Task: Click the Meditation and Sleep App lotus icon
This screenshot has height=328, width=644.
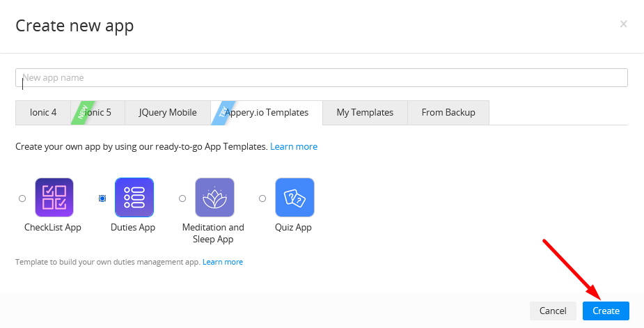Action: (214, 197)
